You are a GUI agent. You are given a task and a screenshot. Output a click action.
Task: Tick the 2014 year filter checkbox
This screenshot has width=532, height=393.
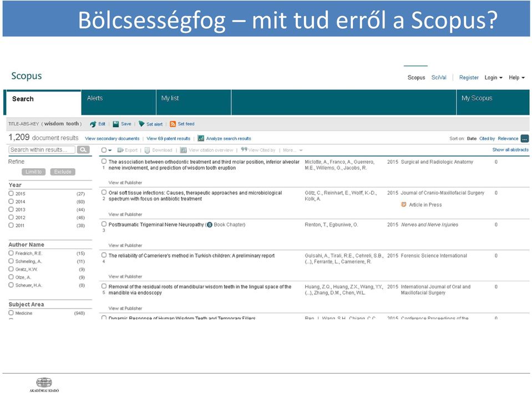[x=11, y=201]
